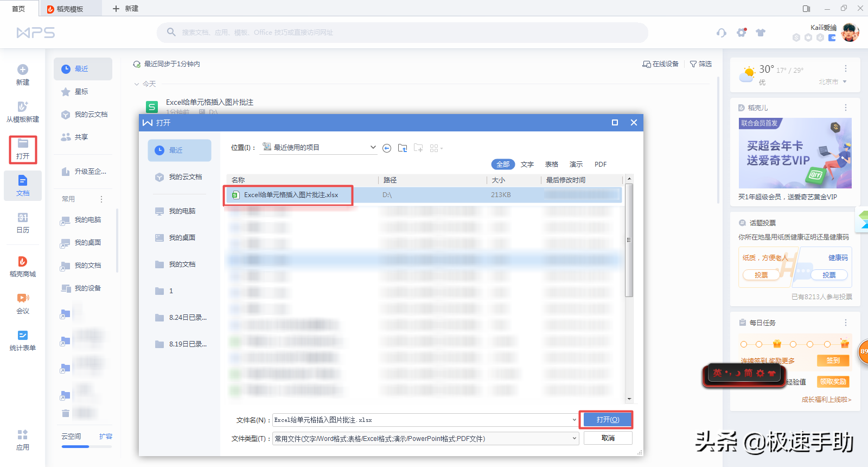Click the back arrow in Open dialog
The width and height of the screenshot is (868, 467).
tap(387, 148)
